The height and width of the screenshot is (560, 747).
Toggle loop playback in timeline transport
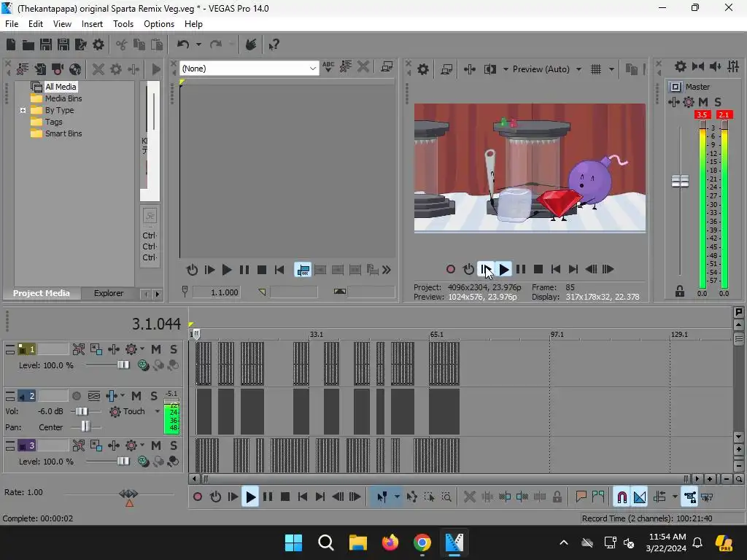215,497
